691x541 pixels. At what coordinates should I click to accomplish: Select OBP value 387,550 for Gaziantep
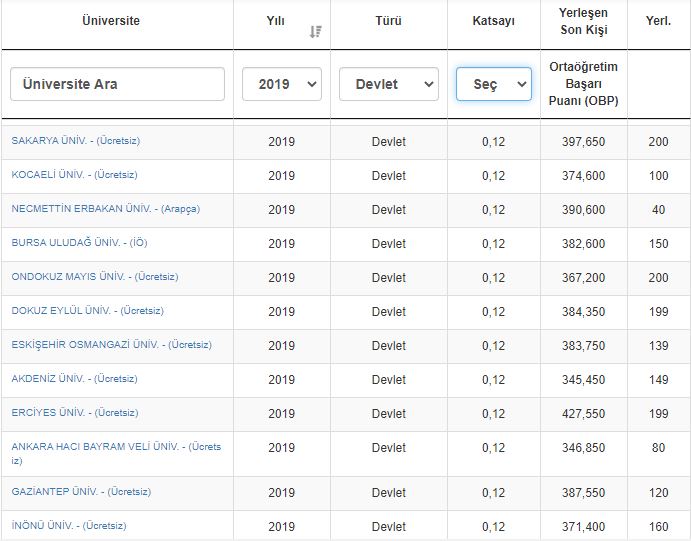(x=583, y=493)
